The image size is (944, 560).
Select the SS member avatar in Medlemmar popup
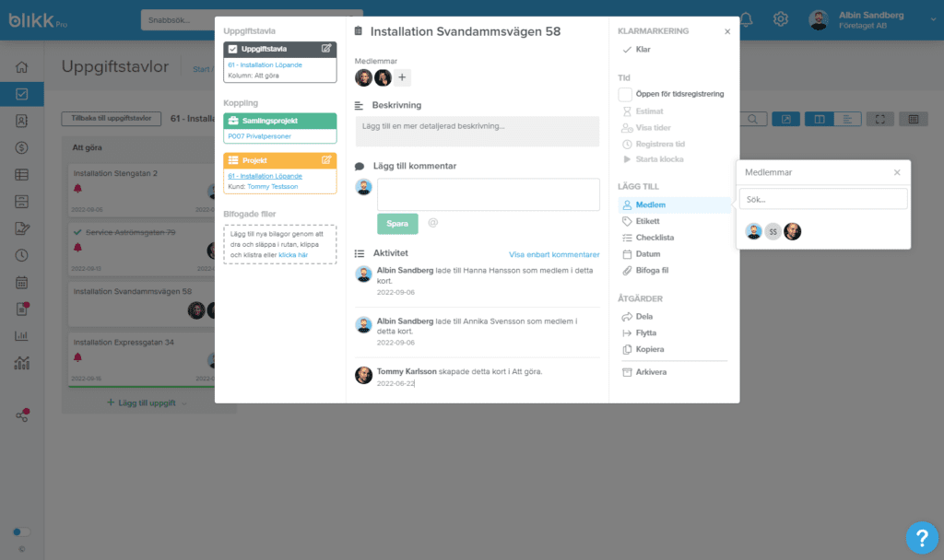[773, 231]
